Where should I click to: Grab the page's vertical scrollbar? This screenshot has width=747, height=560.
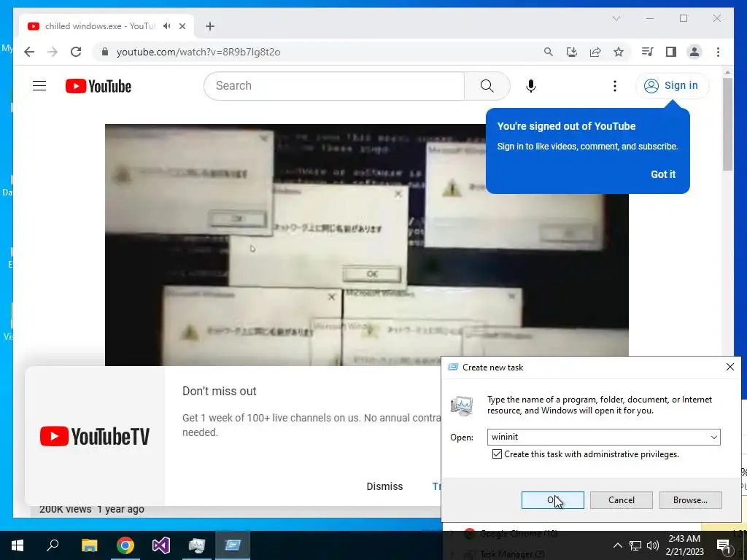[x=727, y=124]
